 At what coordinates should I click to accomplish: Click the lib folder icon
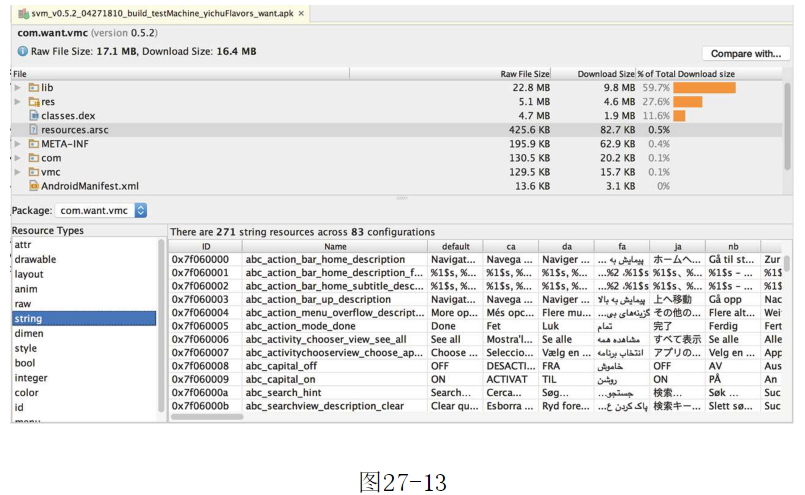[x=34, y=88]
